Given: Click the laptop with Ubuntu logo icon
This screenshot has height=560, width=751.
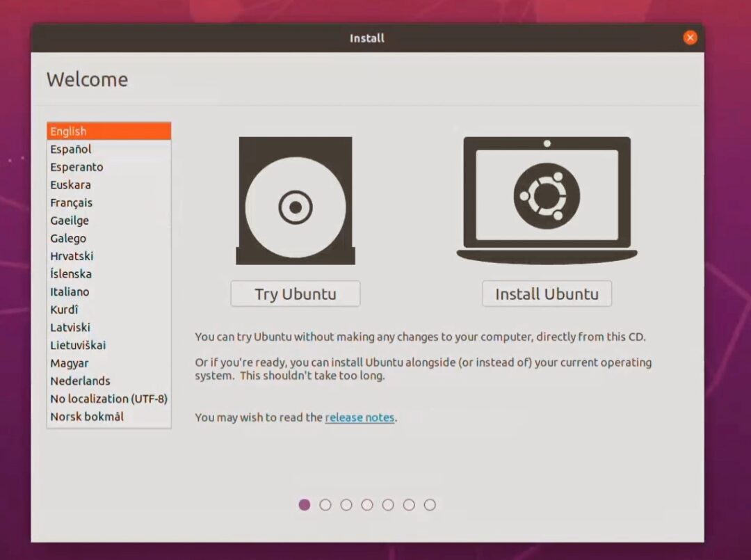Looking at the screenshot, I should pyautogui.click(x=547, y=200).
